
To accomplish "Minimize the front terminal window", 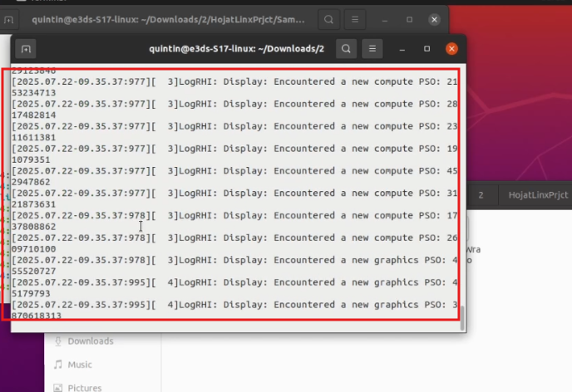I will point(402,49).
